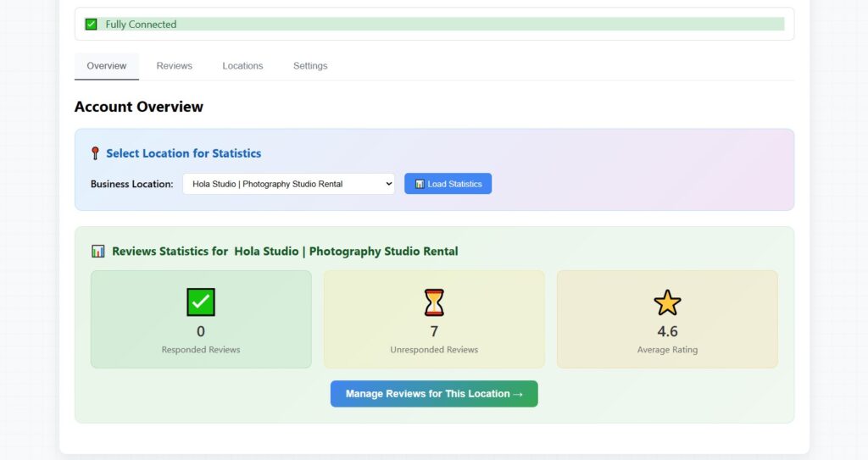The width and height of the screenshot is (868, 460).
Task: Click the responded reviews count of 0
Action: (x=201, y=331)
